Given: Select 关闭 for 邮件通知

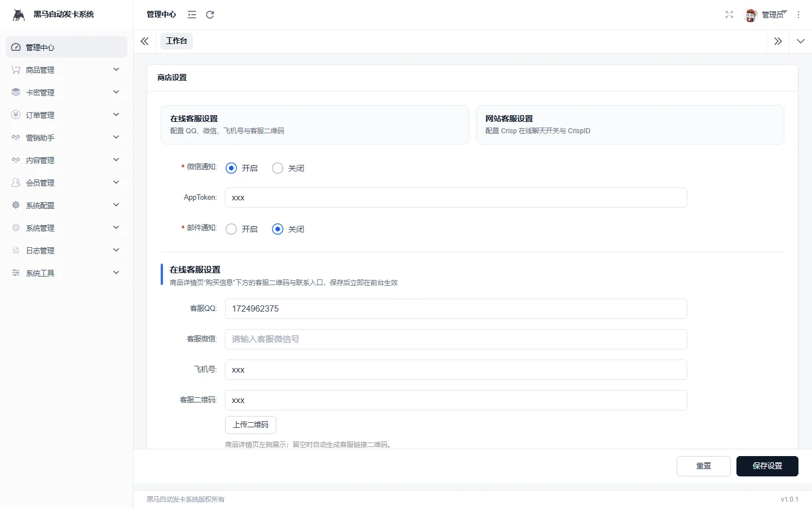Looking at the screenshot, I should 277,229.
